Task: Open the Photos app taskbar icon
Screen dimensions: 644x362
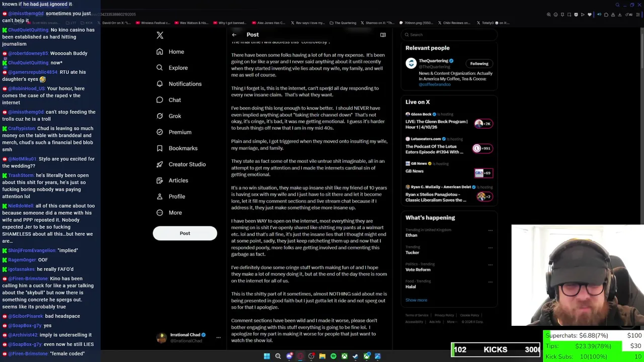Action: click(378, 356)
